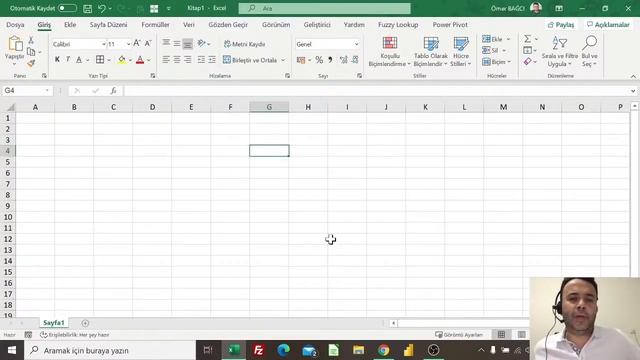
Task: Click the decrease decimal icon
Action: pyautogui.click(x=355, y=60)
